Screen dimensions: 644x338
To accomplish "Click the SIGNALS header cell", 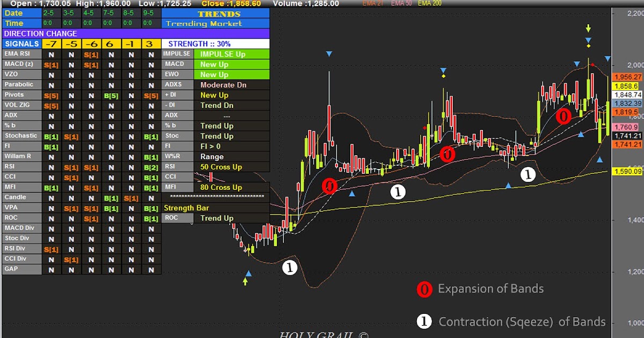I will click(x=21, y=44).
